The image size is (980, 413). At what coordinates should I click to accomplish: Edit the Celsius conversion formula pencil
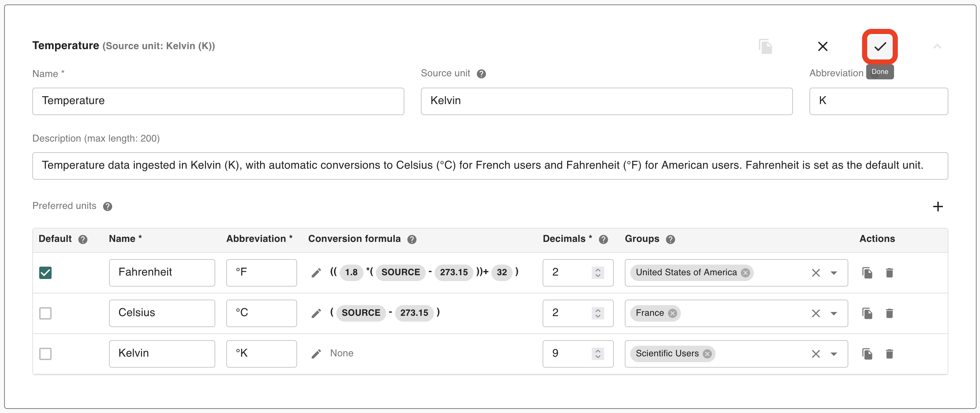click(x=316, y=313)
